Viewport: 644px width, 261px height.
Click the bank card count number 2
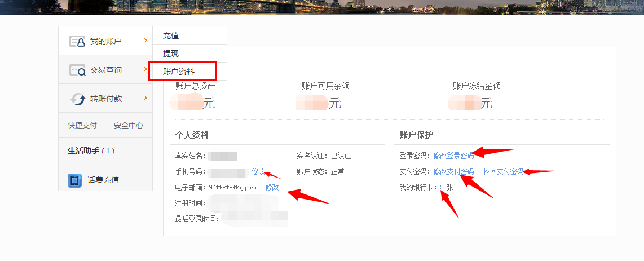coord(442,187)
